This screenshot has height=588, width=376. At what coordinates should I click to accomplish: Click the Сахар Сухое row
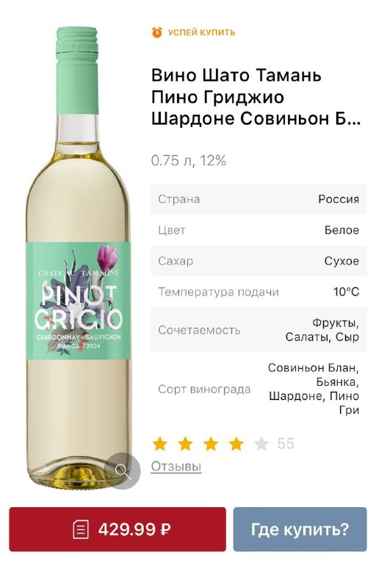coord(258,261)
